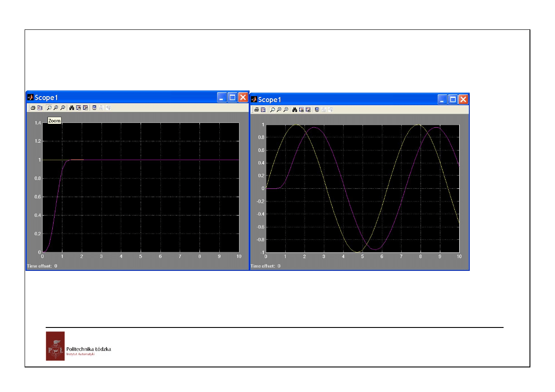Click Print icon in left Scope1 window
Viewport: 555px width, 392px height.
(x=33, y=108)
